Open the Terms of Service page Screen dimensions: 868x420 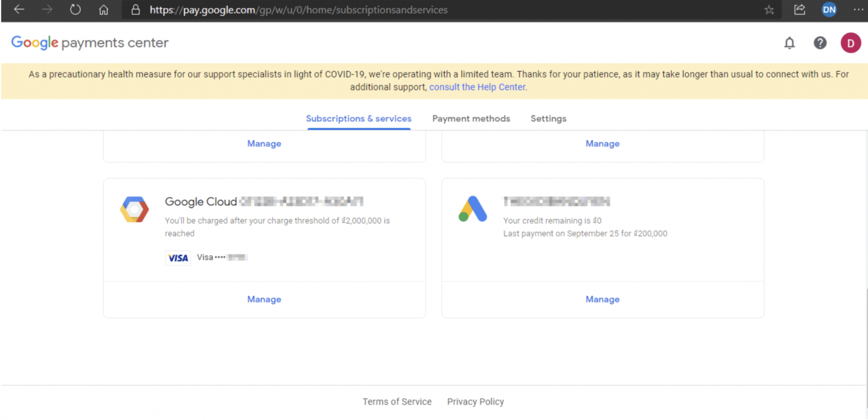397,401
